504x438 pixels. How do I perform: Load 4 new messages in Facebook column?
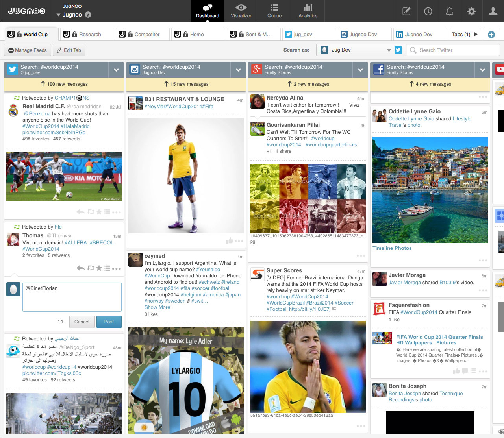point(430,84)
